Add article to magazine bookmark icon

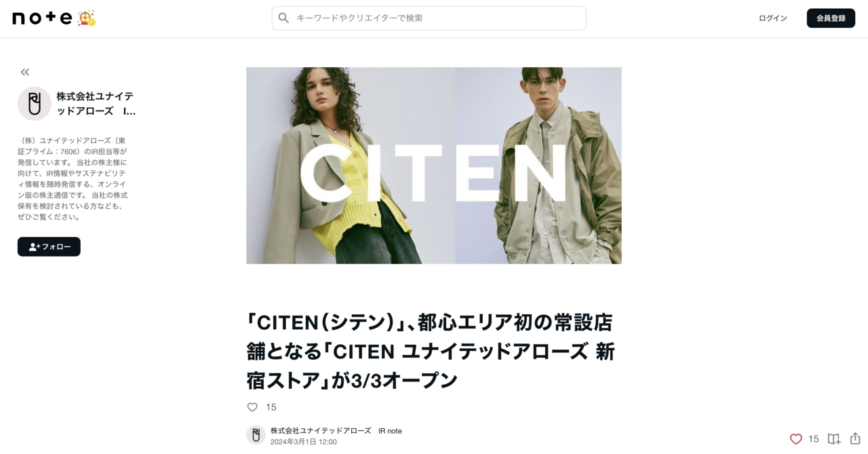click(x=834, y=439)
